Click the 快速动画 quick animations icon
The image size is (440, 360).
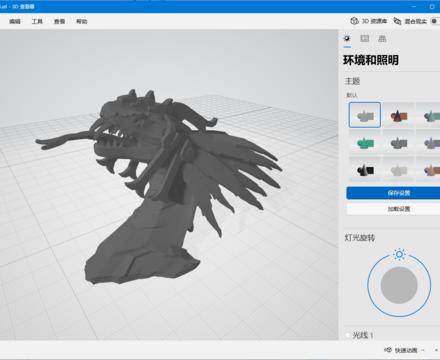pos(388,350)
